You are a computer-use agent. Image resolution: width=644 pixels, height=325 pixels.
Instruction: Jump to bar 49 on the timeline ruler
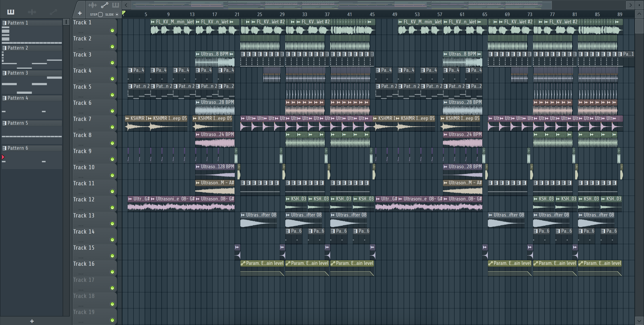pyautogui.click(x=394, y=15)
